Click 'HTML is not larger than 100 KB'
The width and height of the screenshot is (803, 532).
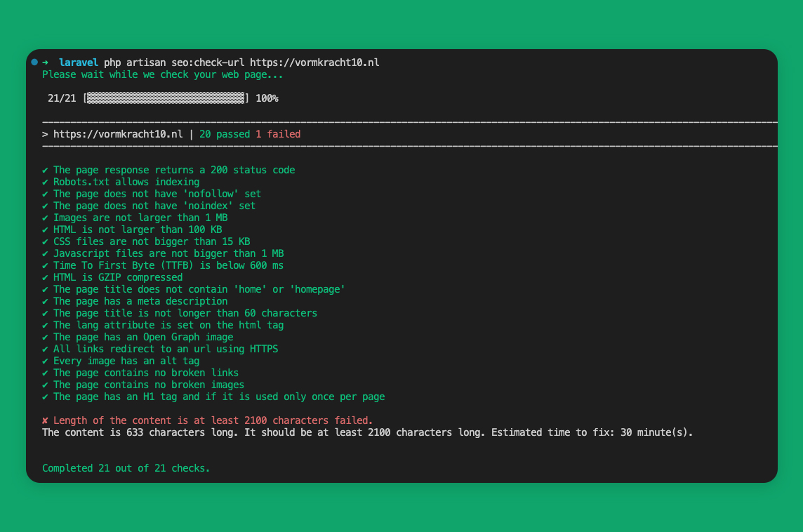(x=138, y=230)
